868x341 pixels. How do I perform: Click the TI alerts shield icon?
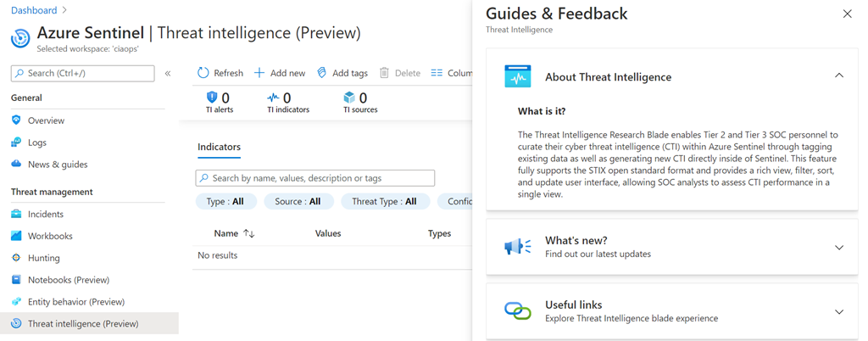tap(212, 98)
